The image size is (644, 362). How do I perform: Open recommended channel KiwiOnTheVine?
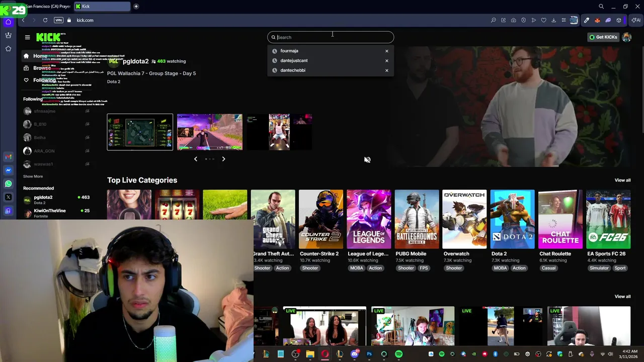coord(56,213)
